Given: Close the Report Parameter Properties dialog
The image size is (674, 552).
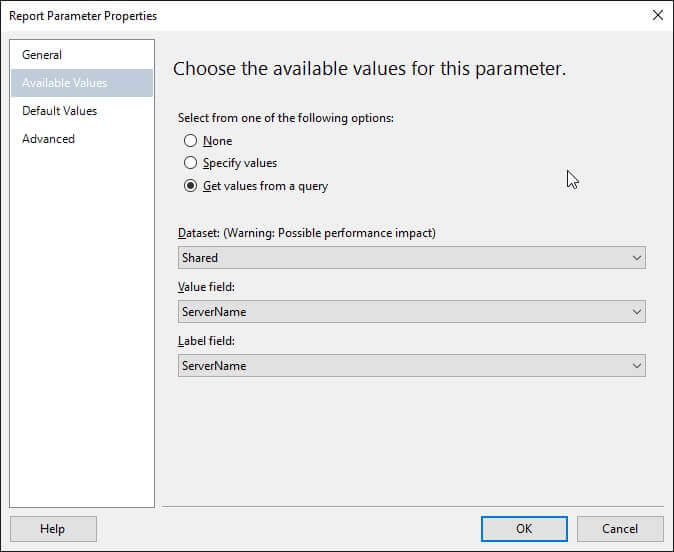Looking at the screenshot, I should click(x=657, y=15).
